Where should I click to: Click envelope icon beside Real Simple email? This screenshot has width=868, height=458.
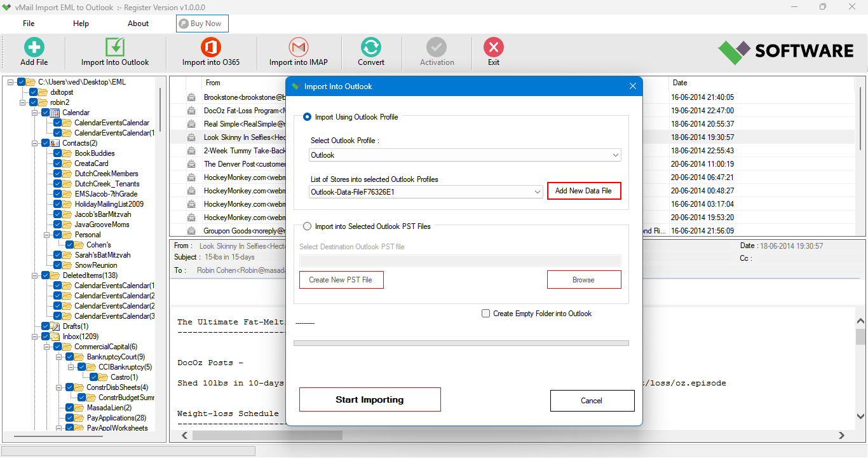(191, 124)
